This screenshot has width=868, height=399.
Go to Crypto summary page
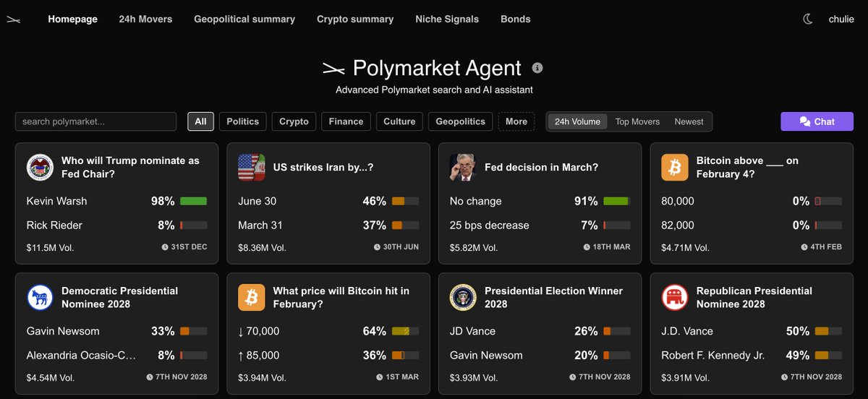355,20
